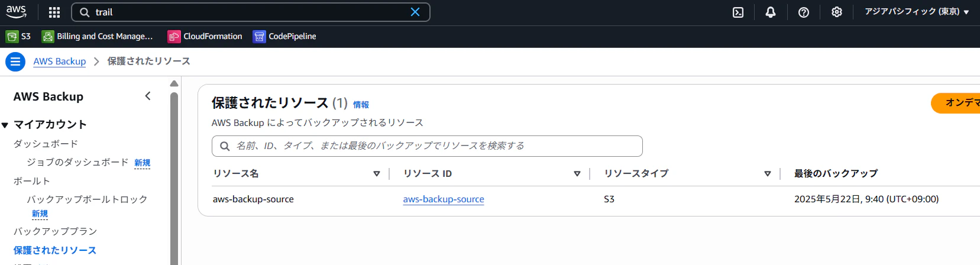Toggle the hamburger navigation menu
This screenshot has width=980, height=265.
(15, 62)
